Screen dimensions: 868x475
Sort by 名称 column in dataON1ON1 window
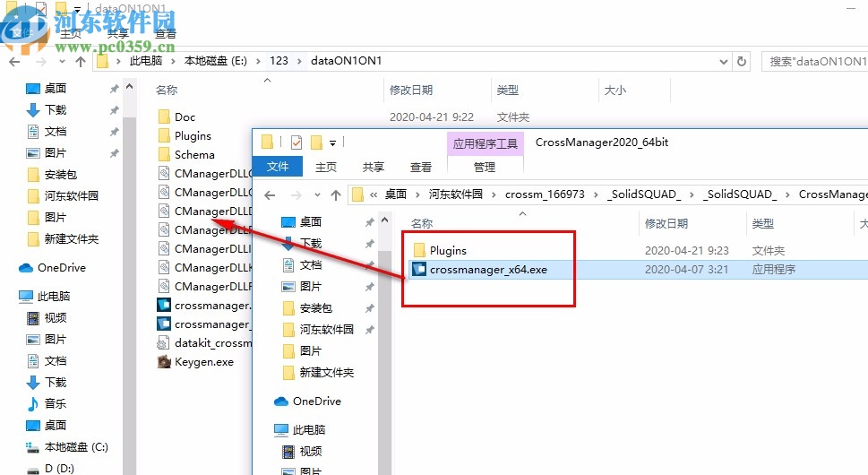pyautogui.click(x=166, y=91)
